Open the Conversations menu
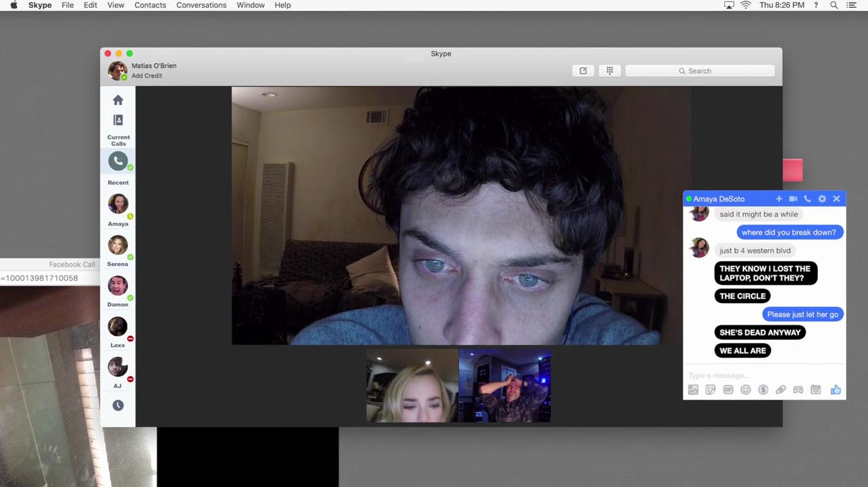868x487 pixels. point(201,5)
